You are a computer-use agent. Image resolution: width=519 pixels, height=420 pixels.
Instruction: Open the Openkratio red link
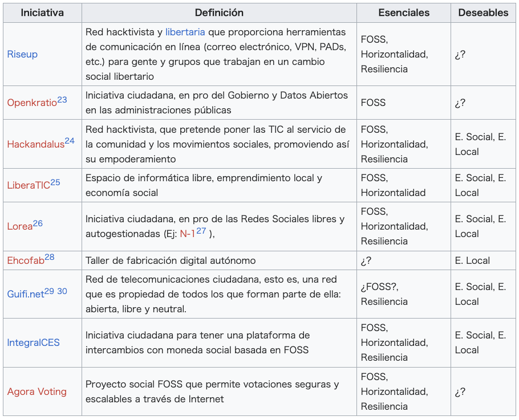pos(32,103)
